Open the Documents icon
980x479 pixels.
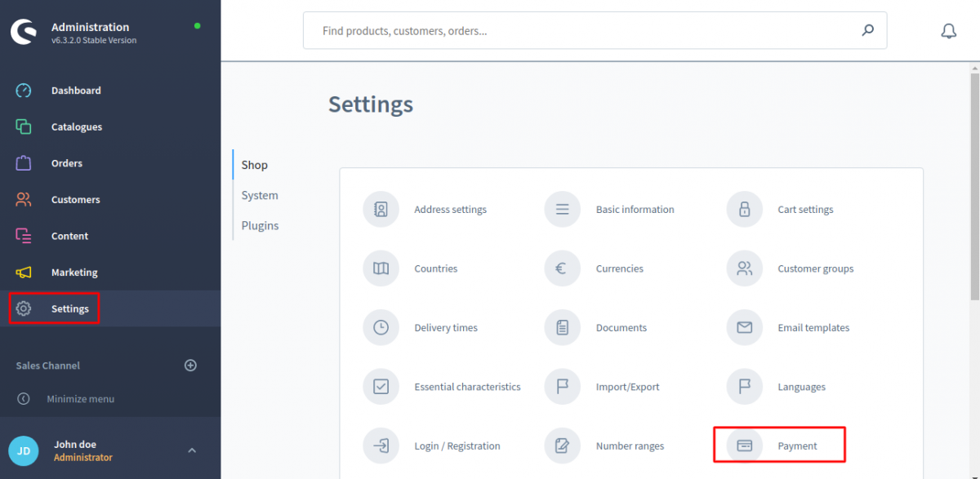click(x=562, y=328)
